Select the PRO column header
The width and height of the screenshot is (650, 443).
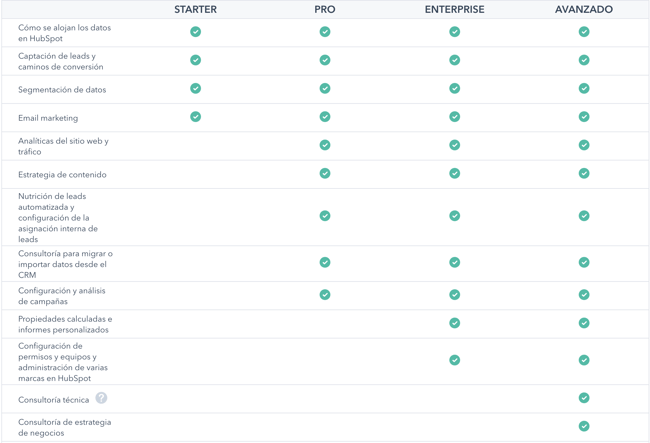click(325, 10)
